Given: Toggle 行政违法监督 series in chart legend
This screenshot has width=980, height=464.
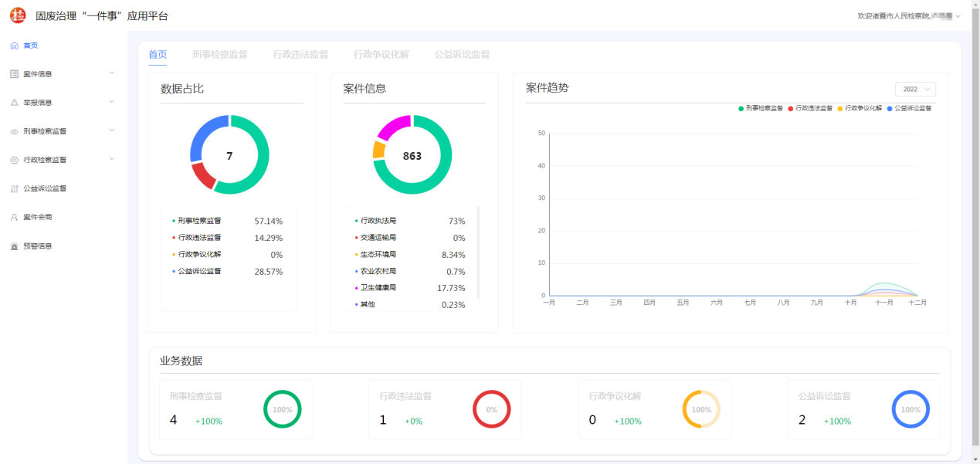Looking at the screenshot, I should [x=810, y=109].
